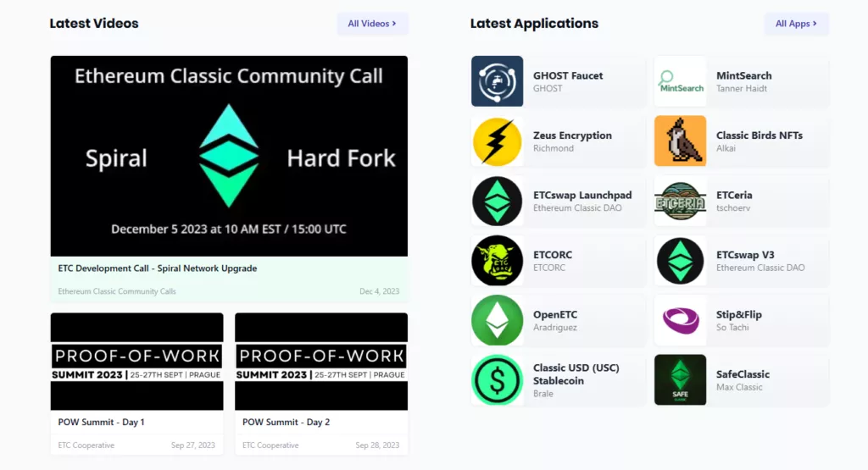This screenshot has width=868, height=470.
Task: Click the ETCeria logo icon
Action: (x=681, y=201)
